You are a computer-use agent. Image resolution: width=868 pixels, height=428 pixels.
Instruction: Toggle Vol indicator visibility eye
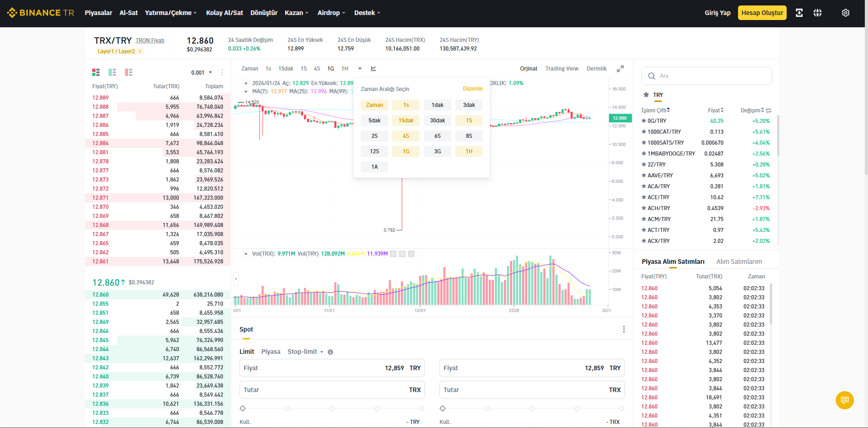coord(393,254)
